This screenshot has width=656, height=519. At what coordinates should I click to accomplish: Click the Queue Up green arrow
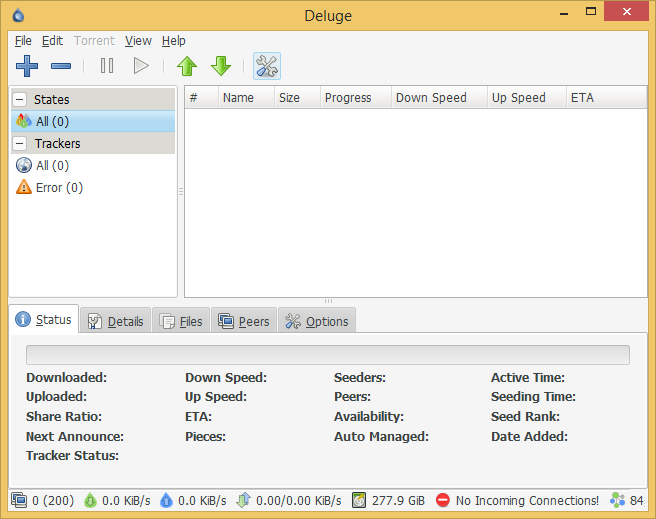(x=187, y=66)
